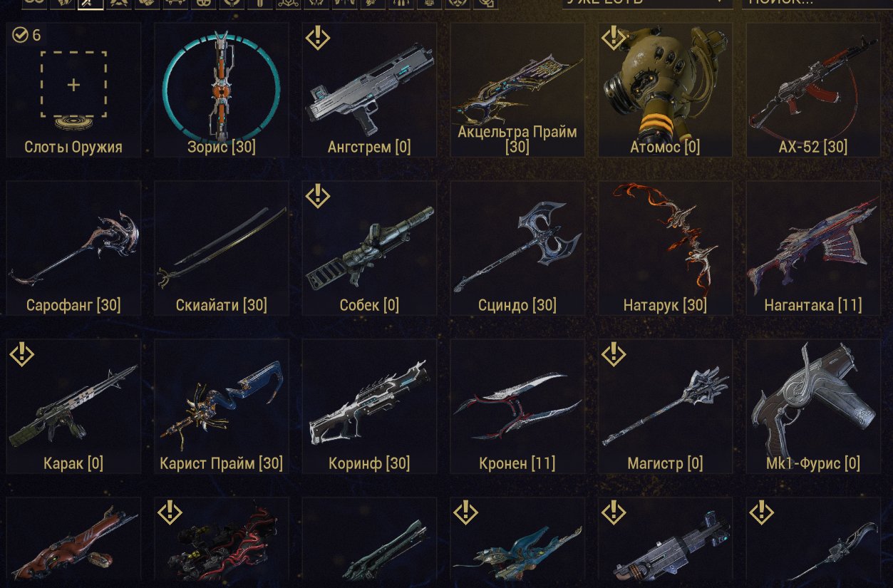Click the warning icon on the Ангстрем tile
The image size is (893, 588).
pos(318,38)
